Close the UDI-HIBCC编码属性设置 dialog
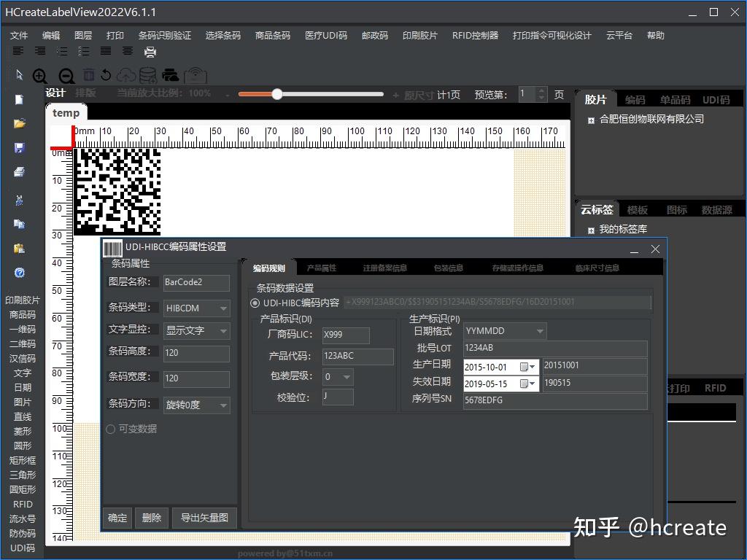This screenshot has height=560, width=747. 655,249
